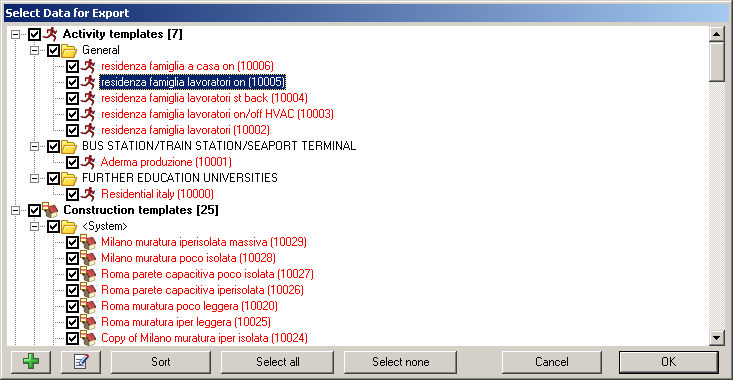This screenshot has width=733, height=380.
Task: Click the General folder icon
Action: click(69, 50)
